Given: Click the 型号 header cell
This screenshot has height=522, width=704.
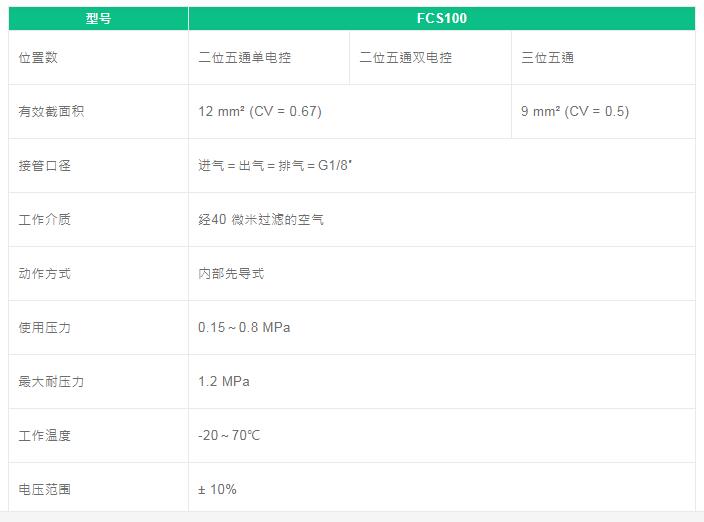Looking at the screenshot, I should 98,18.
